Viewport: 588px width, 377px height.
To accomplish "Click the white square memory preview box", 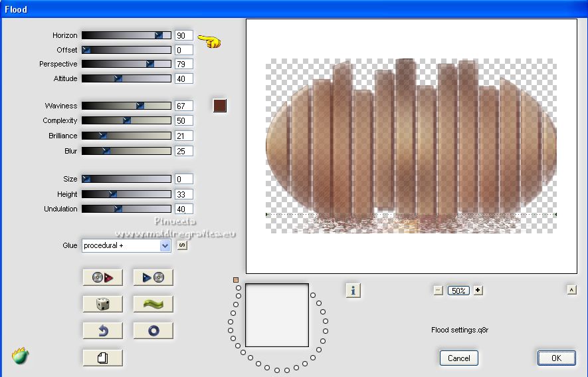I will pos(277,315).
